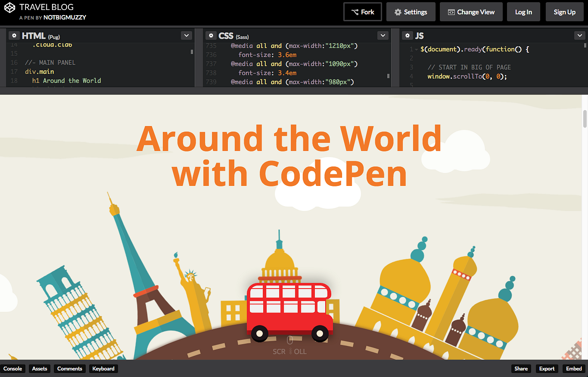Viewport: 588px width, 377px height.
Task: Click the Change View icon
Action: point(450,12)
